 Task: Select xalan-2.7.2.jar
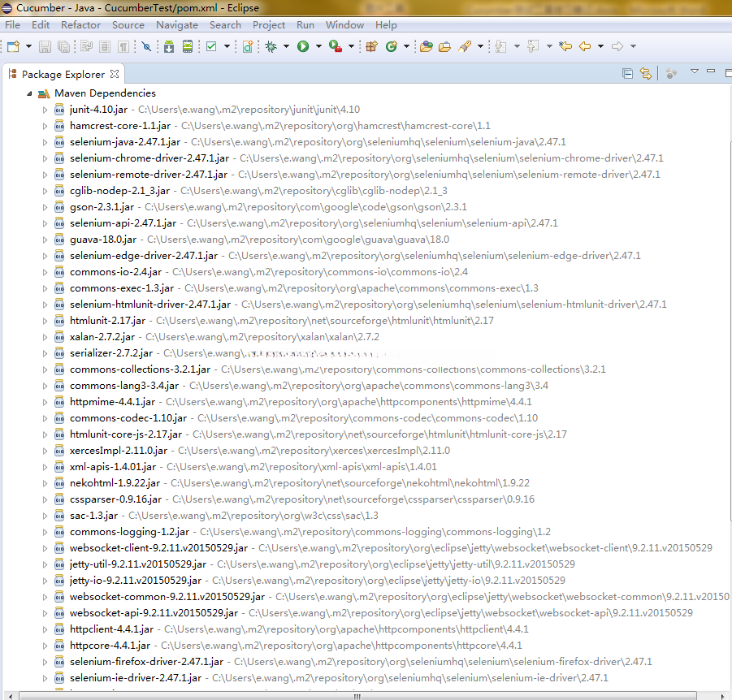[x=102, y=337]
